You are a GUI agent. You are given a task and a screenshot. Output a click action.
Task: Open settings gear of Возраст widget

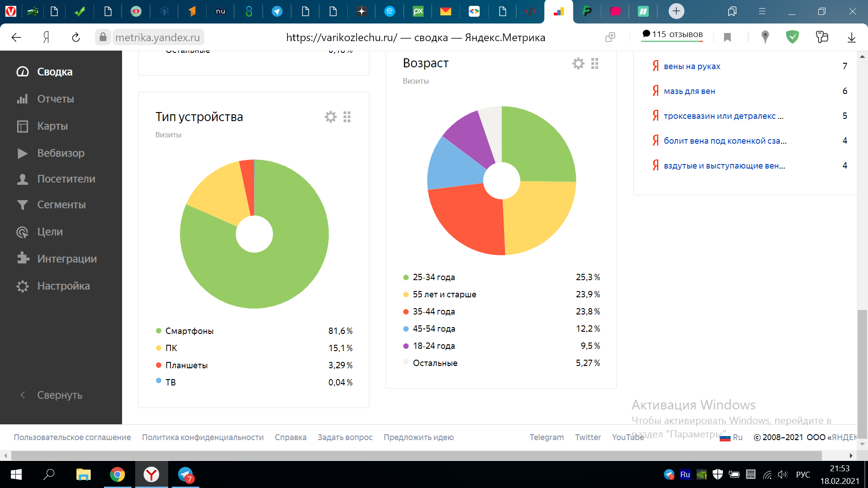pos(578,64)
